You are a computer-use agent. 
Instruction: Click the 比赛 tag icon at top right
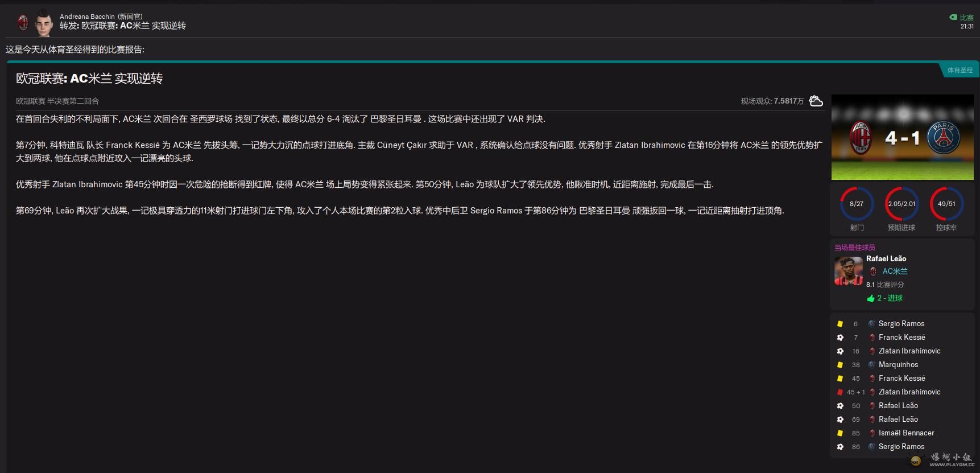click(x=953, y=17)
